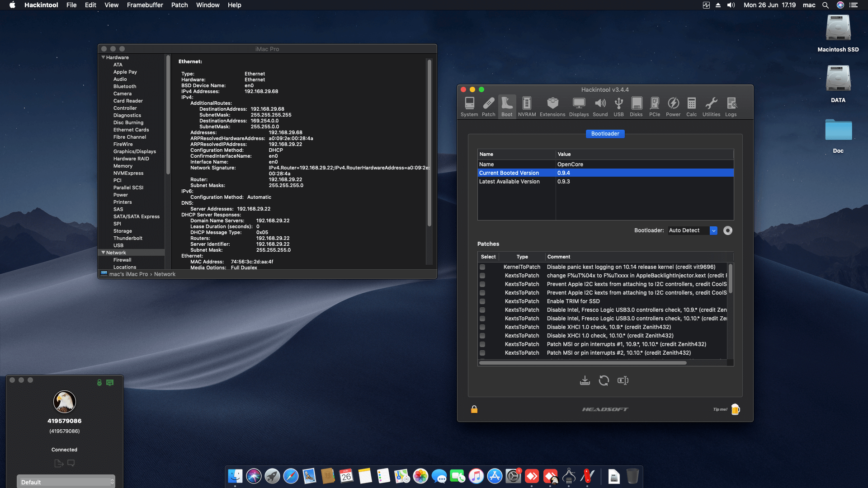Image resolution: width=868 pixels, height=488 pixels.
Task: Select the Bootloader tab
Action: (x=605, y=134)
